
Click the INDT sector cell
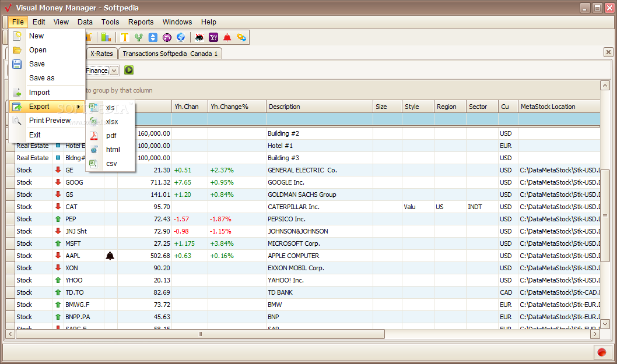click(482, 207)
